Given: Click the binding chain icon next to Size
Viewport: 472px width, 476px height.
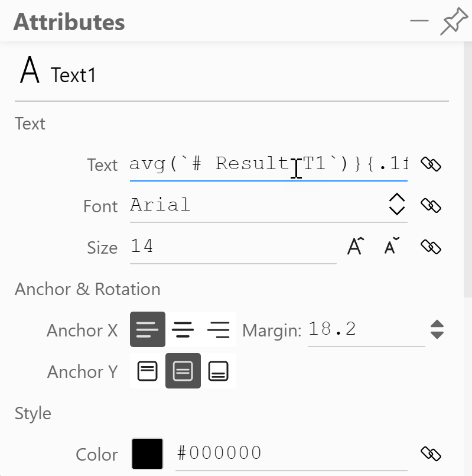Looking at the screenshot, I should [x=431, y=247].
